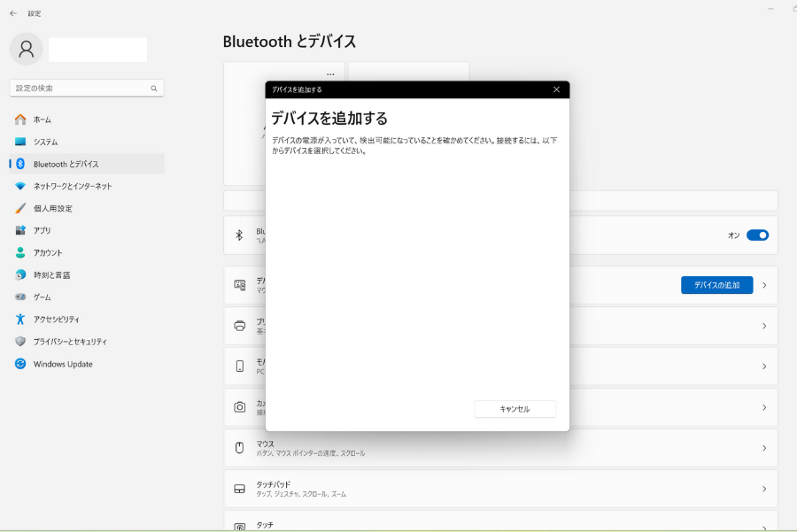Viewport: 797px width, 532px height.
Task: Cancel the デバイスを追加する dialog with キャンセル
Action: click(515, 409)
